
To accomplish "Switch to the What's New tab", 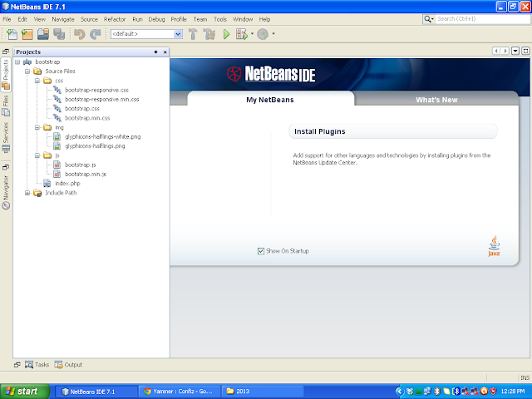I will click(x=436, y=100).
